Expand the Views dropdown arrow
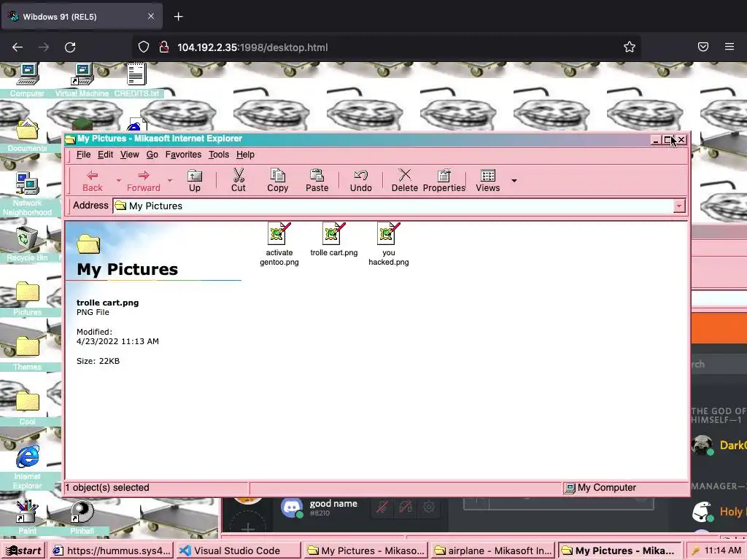This screenshot has width=747, height=560. (x=514, y=181)
